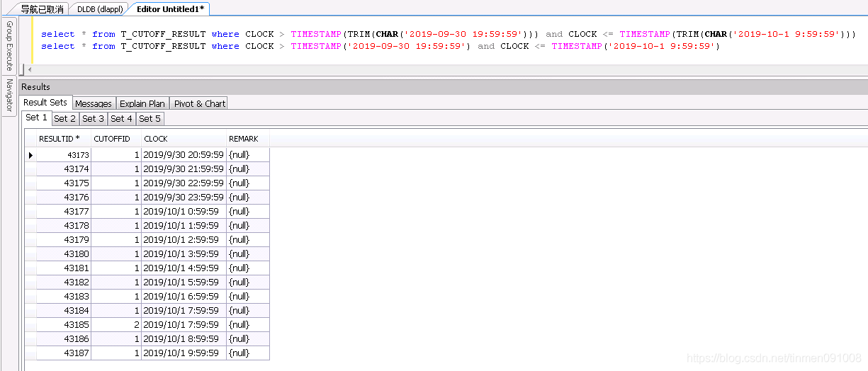Click into the second SQL select statement
The height and width of the screenshot is (371, 868).
tap(381, 46)
